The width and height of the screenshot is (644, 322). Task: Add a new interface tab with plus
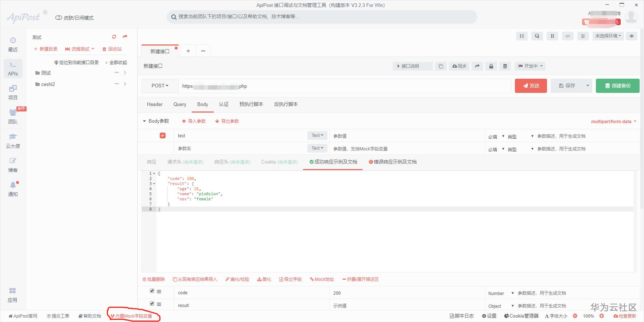[188, 51]
